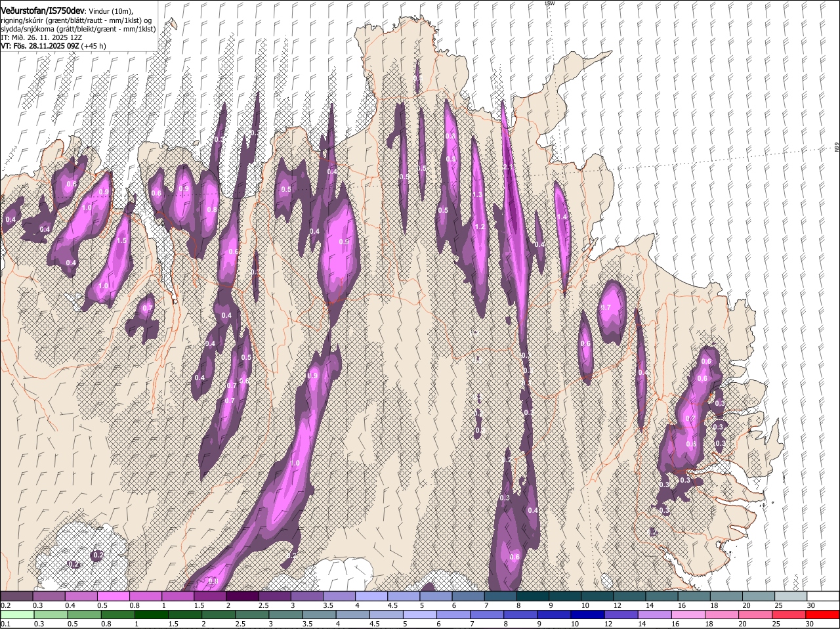Image resolution: width=840 pixels, height=629 pixels.
Task: Select the initial time 'IT: Mið. 26. 11. 2025 12Z'
Action: (x=41, y=37)
